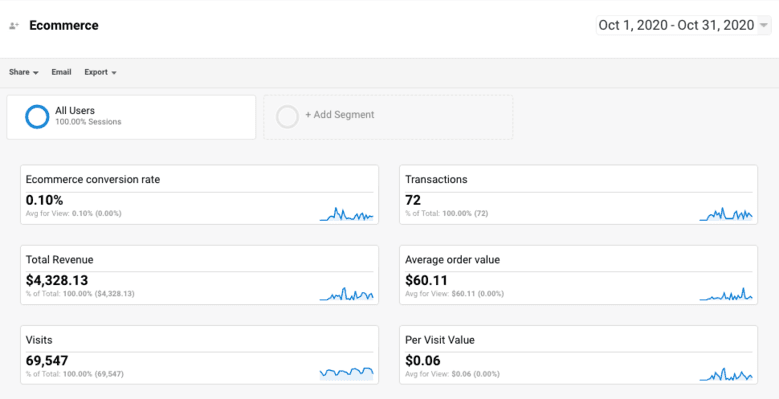The image size is (779, 399).
Task: Click the Email button
Action: (62, 72)
